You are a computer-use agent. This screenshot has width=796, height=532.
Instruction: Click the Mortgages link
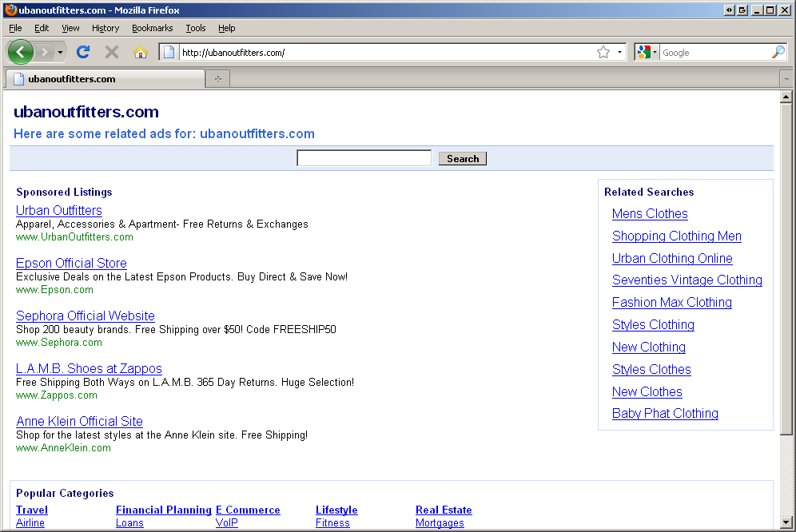coord(440,523)
